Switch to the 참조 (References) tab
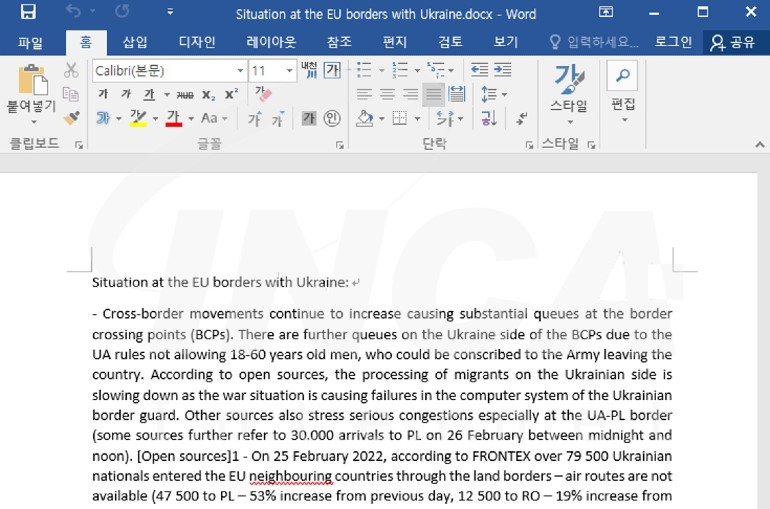The width and height of the screenshot is (770, 509). 339,42
